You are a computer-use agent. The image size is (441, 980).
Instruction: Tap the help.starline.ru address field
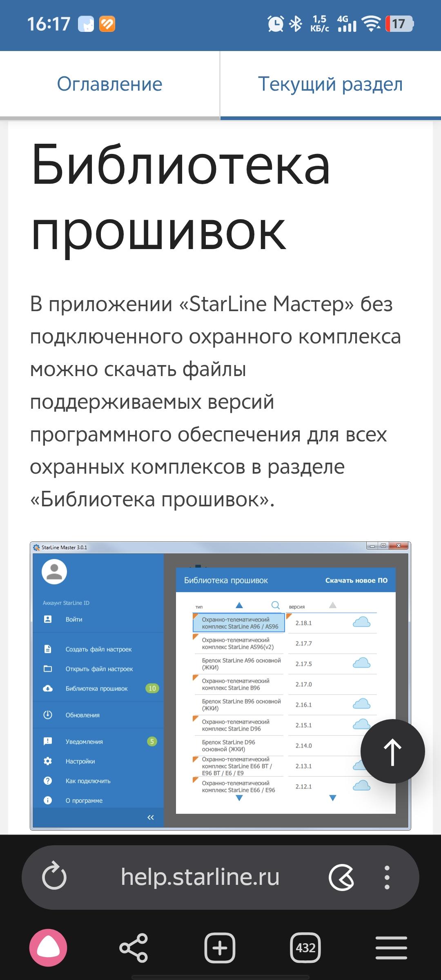(200, 877)
